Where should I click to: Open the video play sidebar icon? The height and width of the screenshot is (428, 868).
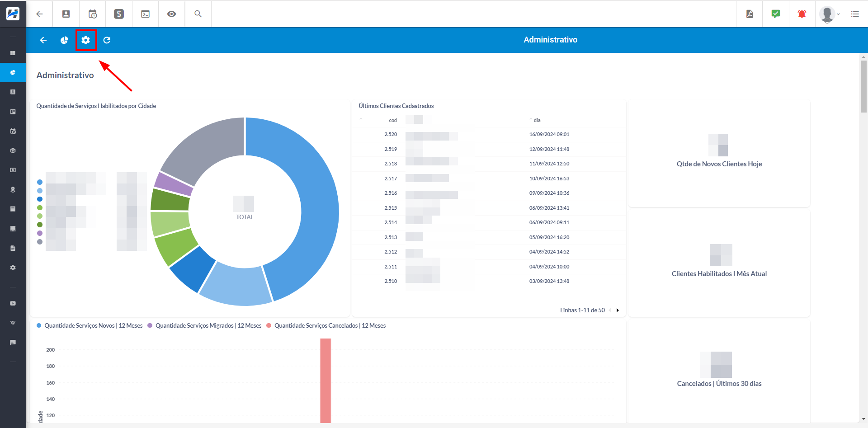click(x=13, y=303)
